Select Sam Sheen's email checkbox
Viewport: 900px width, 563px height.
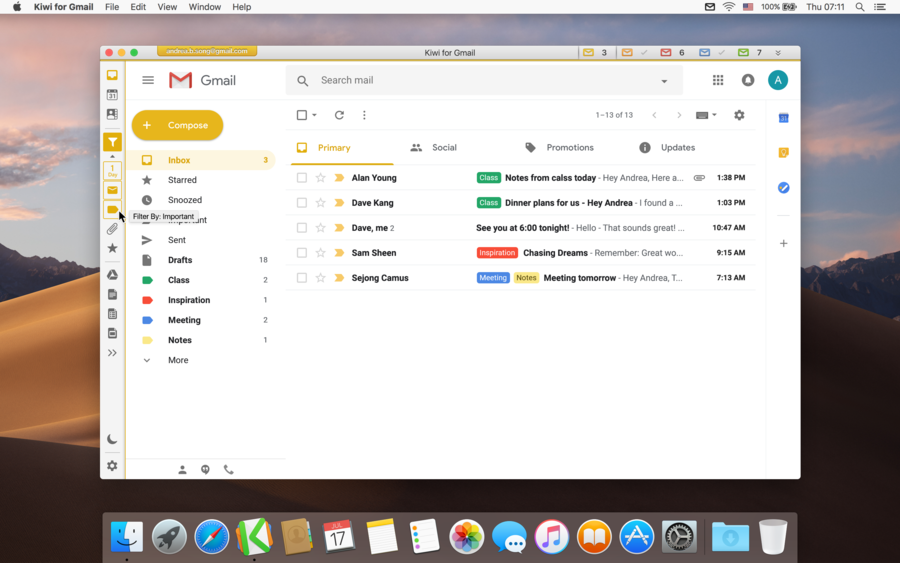coord(301,253)
